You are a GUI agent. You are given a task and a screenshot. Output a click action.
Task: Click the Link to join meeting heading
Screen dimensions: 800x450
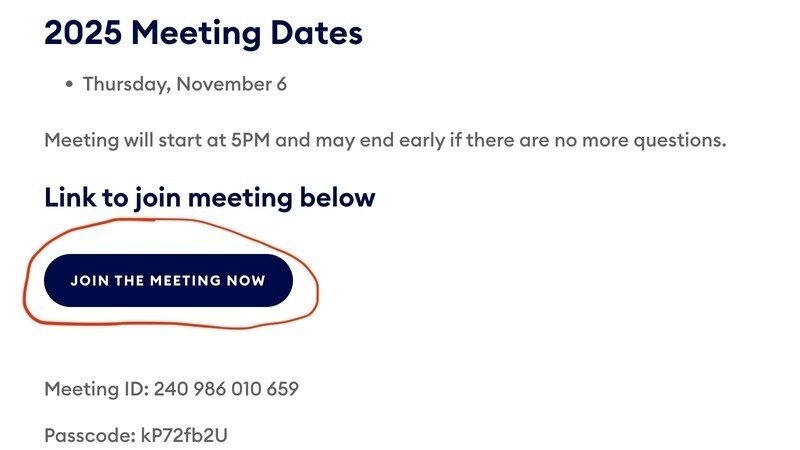click(209, 197)
